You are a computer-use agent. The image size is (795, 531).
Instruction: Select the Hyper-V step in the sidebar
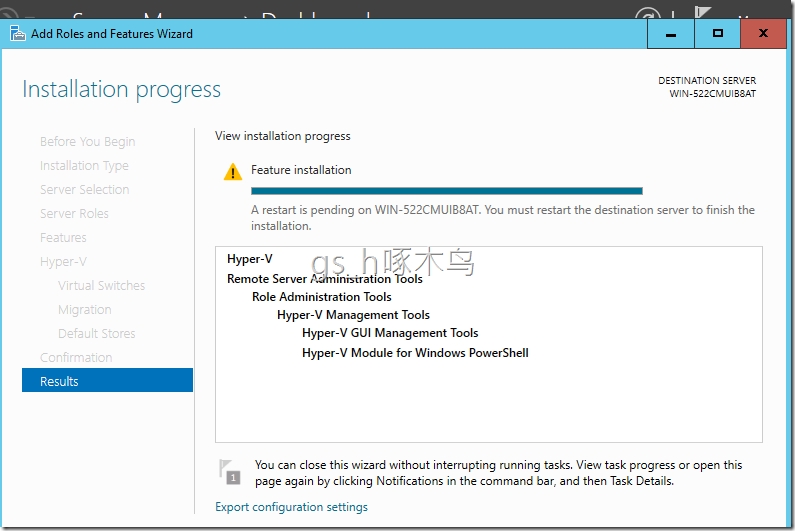point(63,262)
